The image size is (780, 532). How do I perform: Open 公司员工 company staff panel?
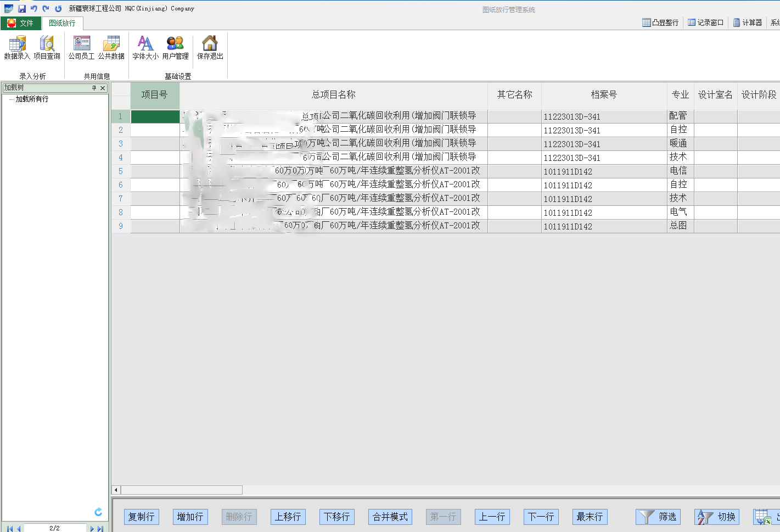pyautogui.click(x=81, y=47)
